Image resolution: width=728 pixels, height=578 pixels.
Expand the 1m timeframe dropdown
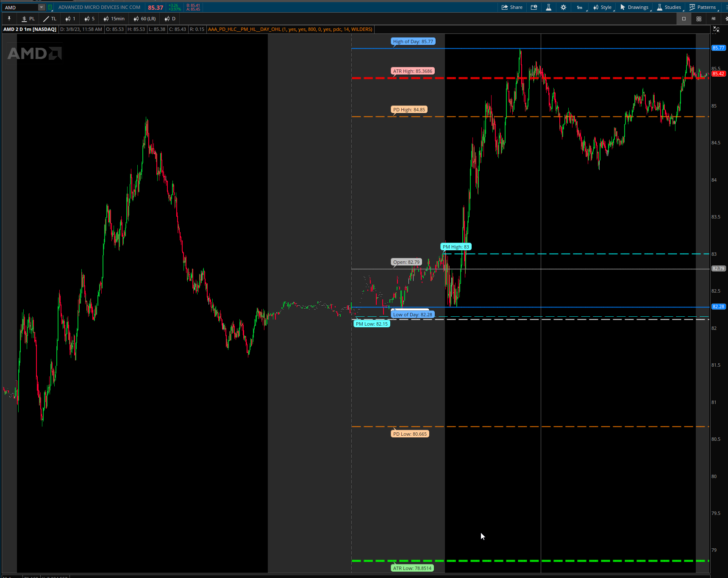click(580, 7)
